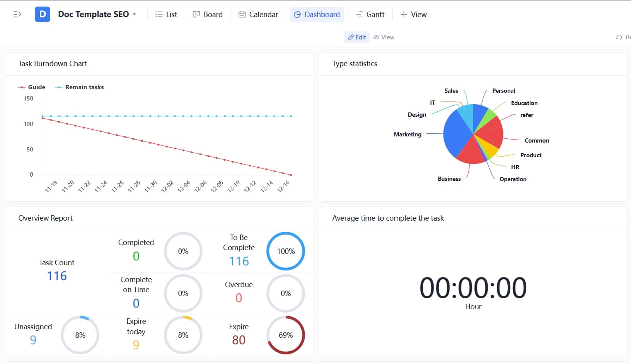Select the clock icon next to Dashboard
Viewport: 631px width, 364px height.
pos(297,14)
